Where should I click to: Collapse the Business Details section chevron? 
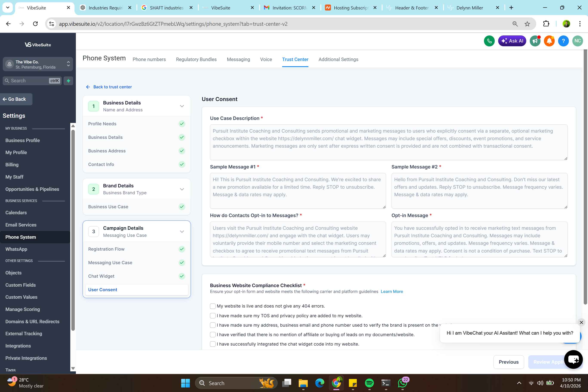tap(182, 106)
